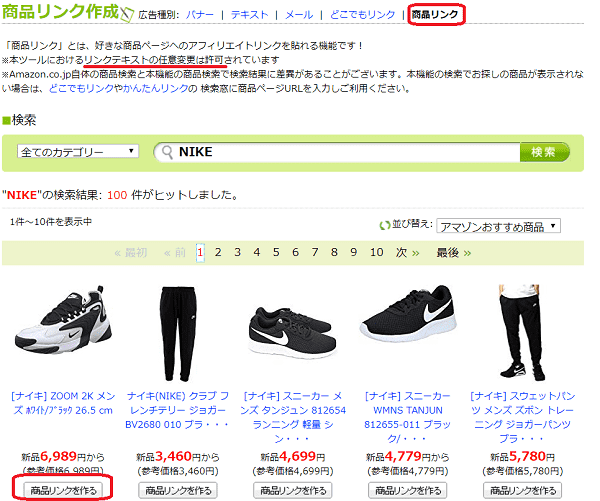600x501 pixels.
Task: Click the jogger pants BV2680 thumbnail
Action: click(178, 333)
